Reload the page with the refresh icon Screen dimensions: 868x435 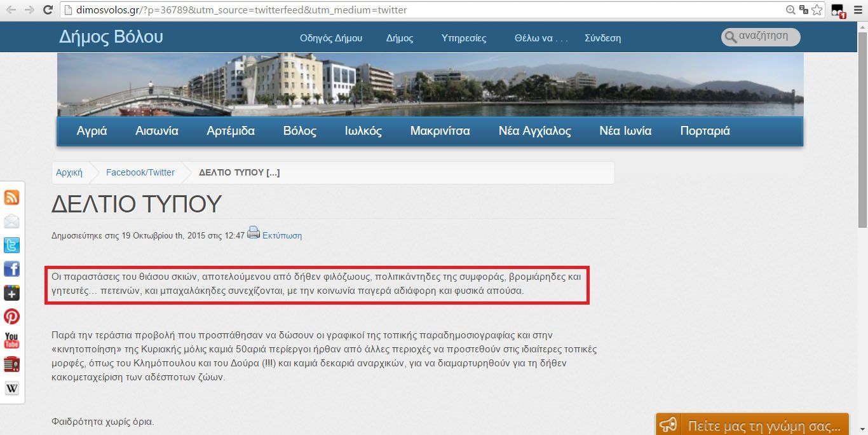pos(48,10)
